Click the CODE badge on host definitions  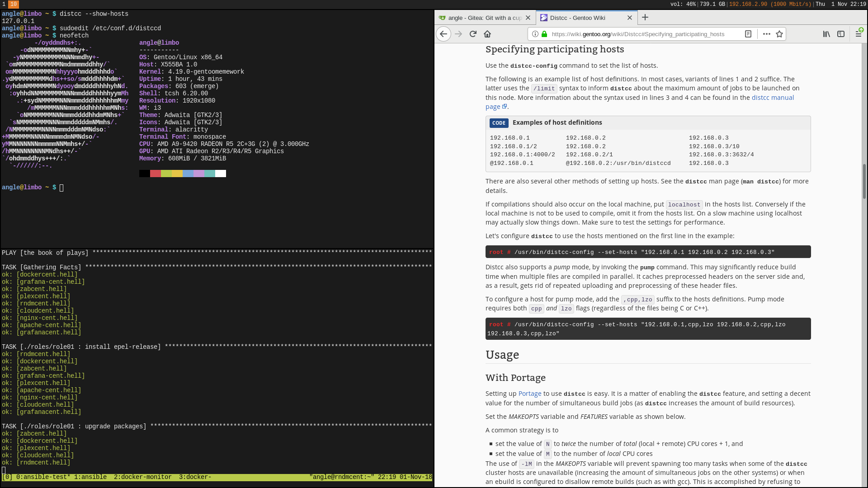click(x=499, y=123)
